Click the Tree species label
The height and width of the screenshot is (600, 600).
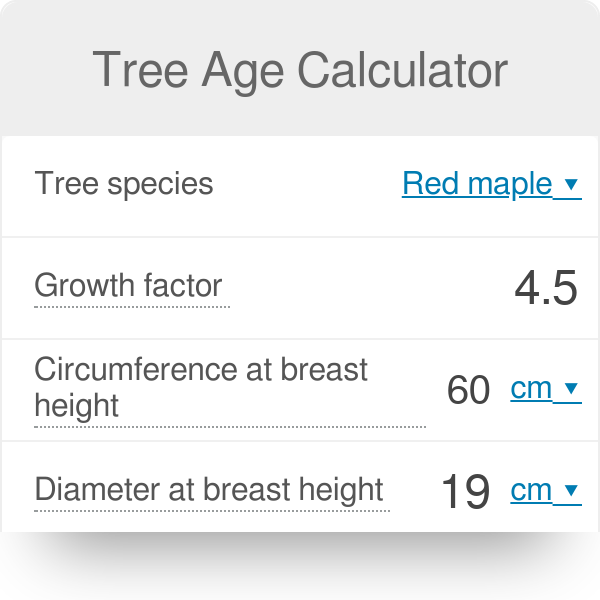point(123,184)
